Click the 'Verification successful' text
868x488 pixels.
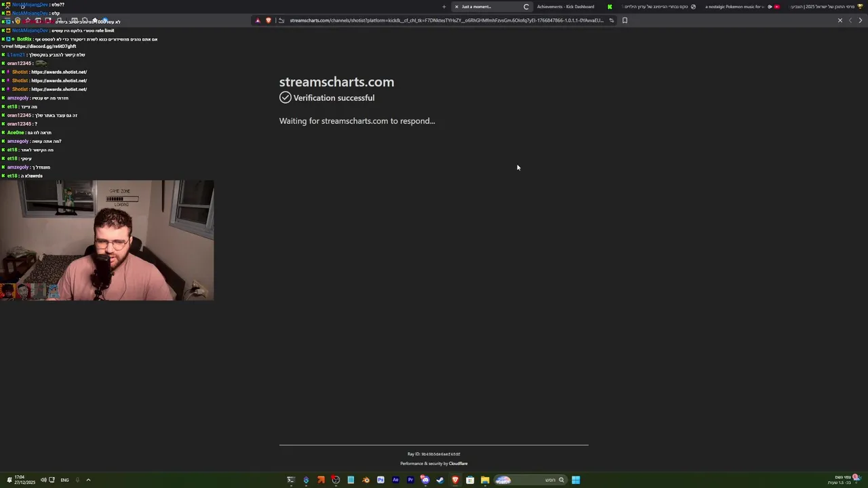[334, 98]
